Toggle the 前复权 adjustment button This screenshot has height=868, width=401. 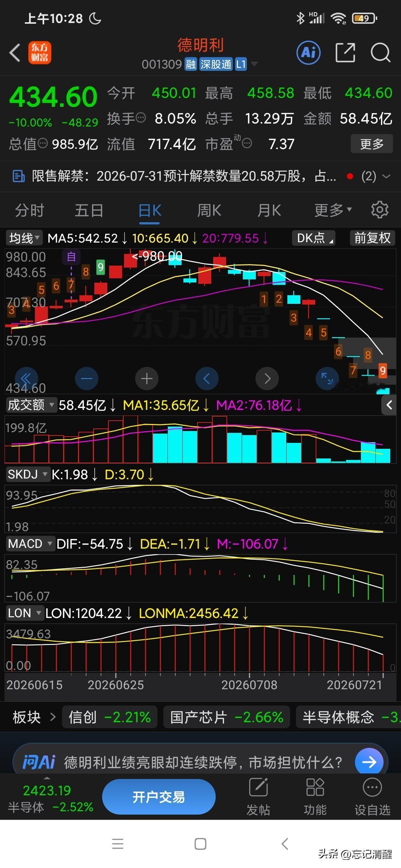click(x=372, y=238)
